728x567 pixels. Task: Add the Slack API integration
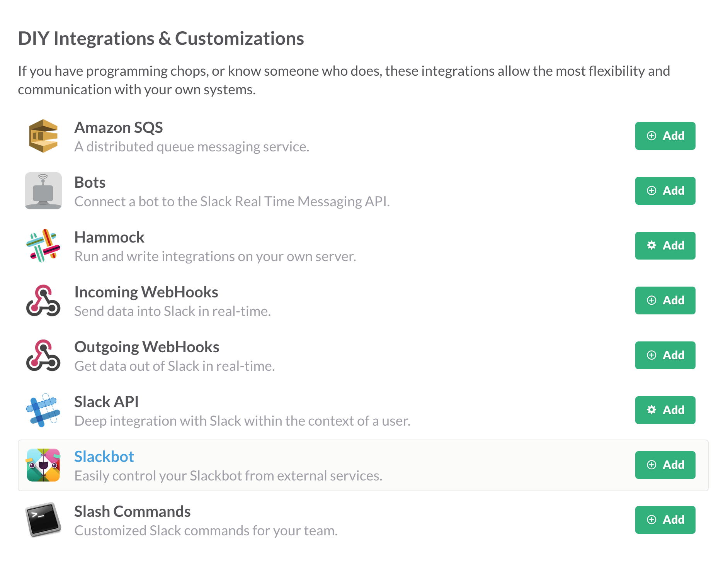[665, 410]
